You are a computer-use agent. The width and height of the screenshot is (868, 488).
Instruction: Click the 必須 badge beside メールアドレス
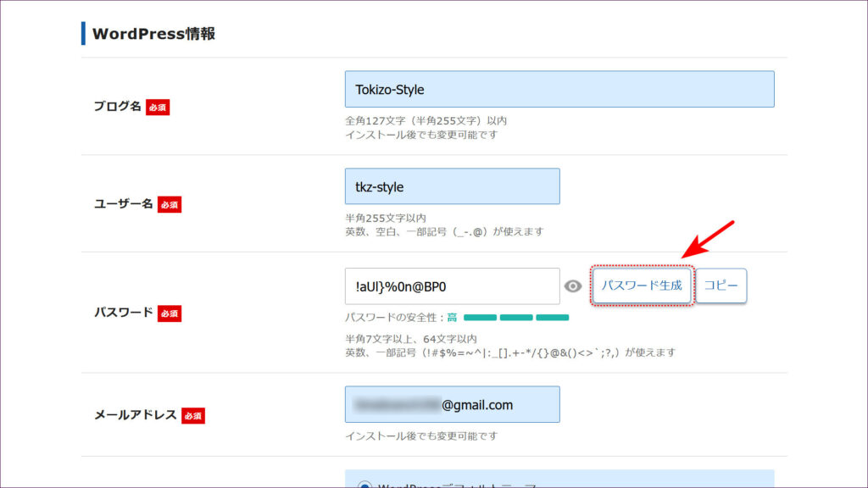click(x=193, y=416)
